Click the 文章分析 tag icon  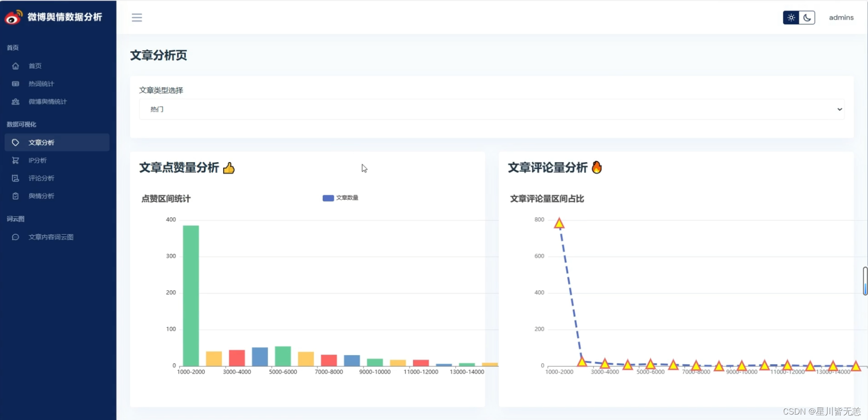coord(15,143)
